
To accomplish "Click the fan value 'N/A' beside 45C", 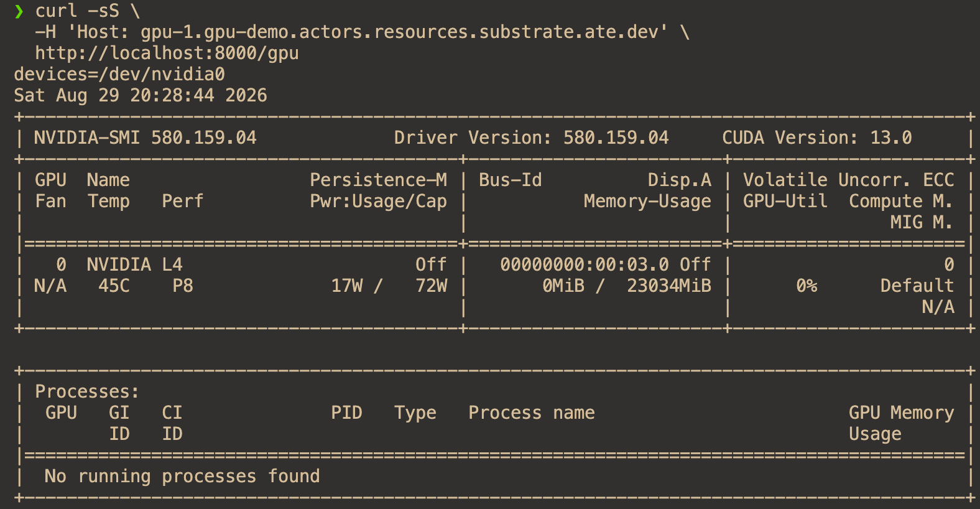I will [50, 286].
